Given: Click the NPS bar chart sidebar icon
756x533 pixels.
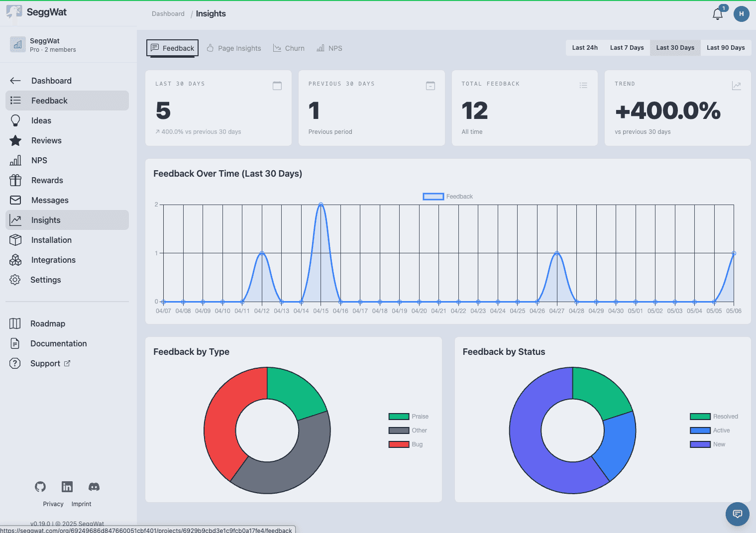Looking at the screenshot, I should coord(15,160).
